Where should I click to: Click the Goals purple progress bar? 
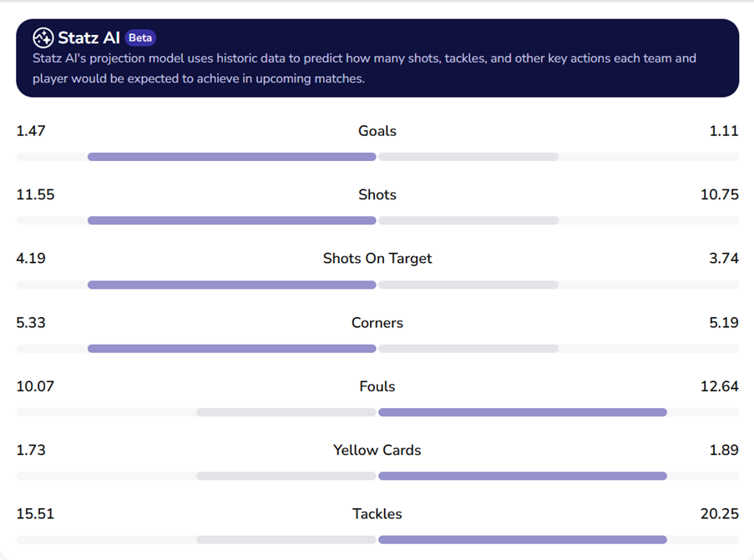coord(232,157)
